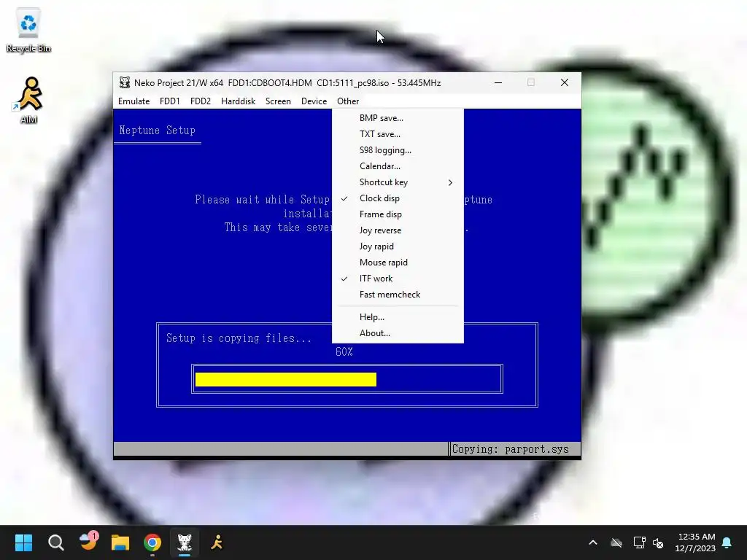This screenshot has height=560, width=747.
Task: Click the Neko Project cat icon in title bar
Action: click(124, 83)
